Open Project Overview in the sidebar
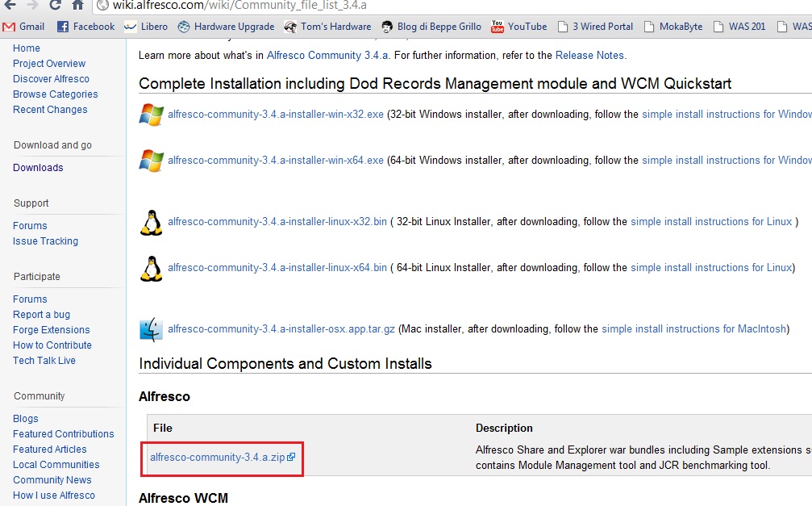Image resolution: width=812 pixels, height=506 pixels. point(49,63)
